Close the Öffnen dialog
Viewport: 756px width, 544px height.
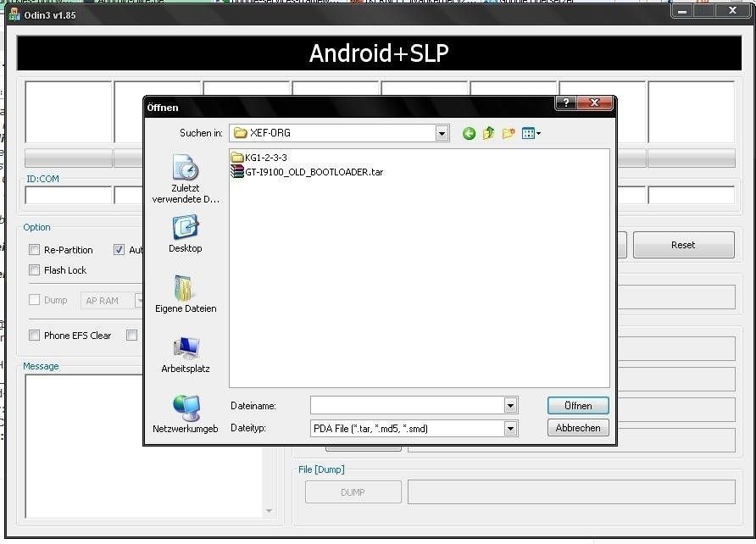595,103
